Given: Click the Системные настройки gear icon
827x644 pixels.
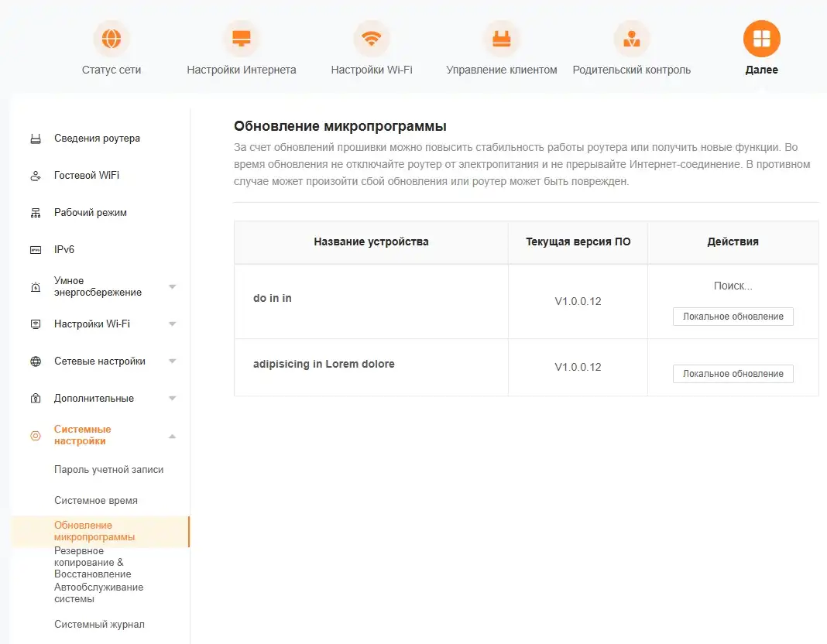Looking at the screenshot, I should [x=34, y=436].
